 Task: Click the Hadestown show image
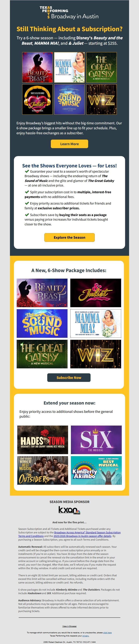point(42,440)
